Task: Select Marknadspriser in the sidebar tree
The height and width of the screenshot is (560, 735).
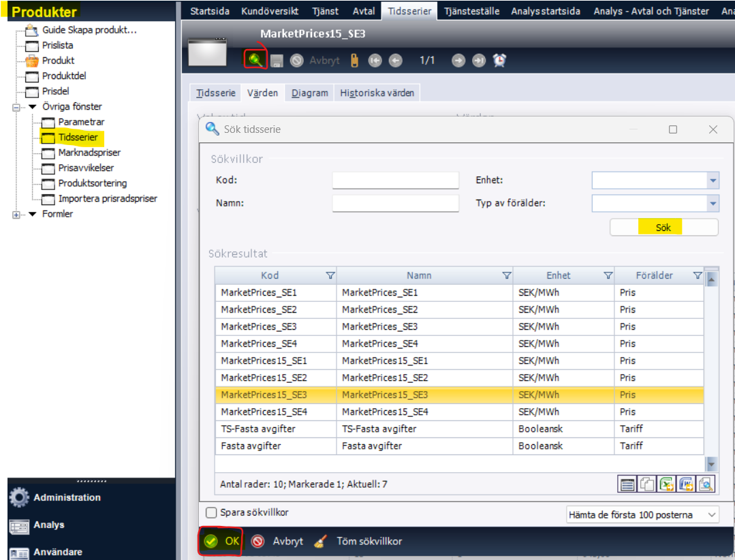Action: pyautogui.click(x=89, y=153)
